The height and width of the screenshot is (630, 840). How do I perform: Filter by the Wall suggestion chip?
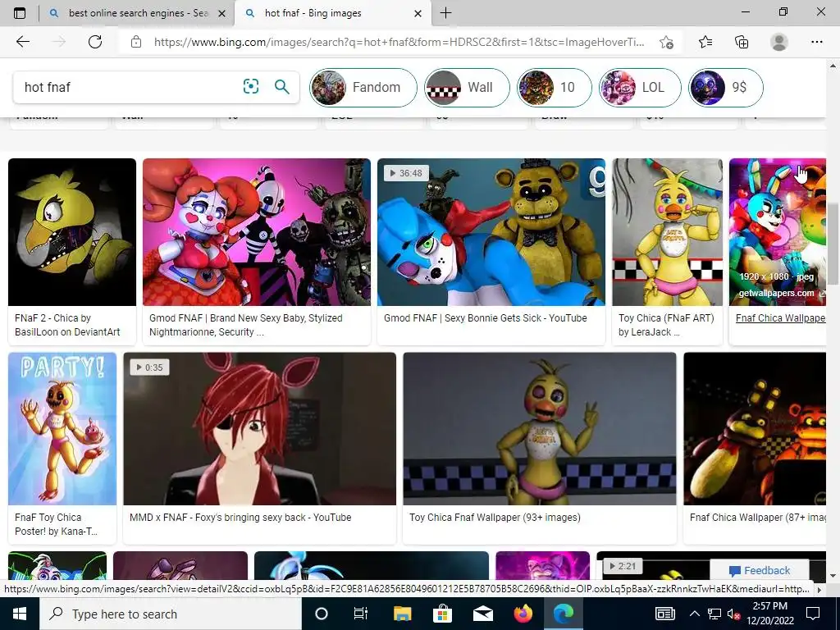click(x=467, y=87)
